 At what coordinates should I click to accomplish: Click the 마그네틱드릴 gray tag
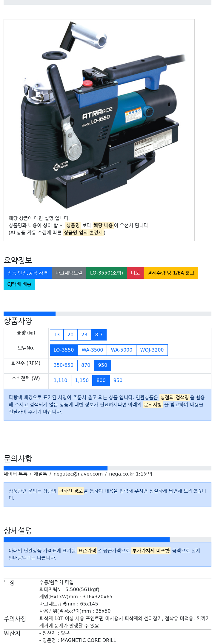click(x=69, y=273)
